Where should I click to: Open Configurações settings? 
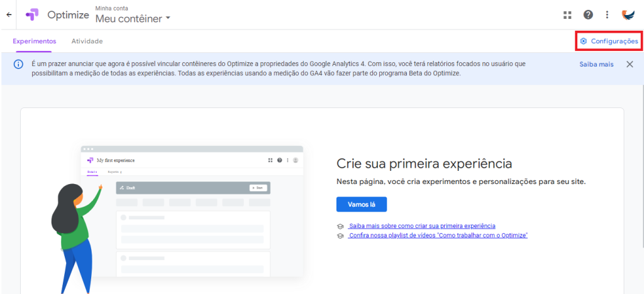[x=609, y=41]
